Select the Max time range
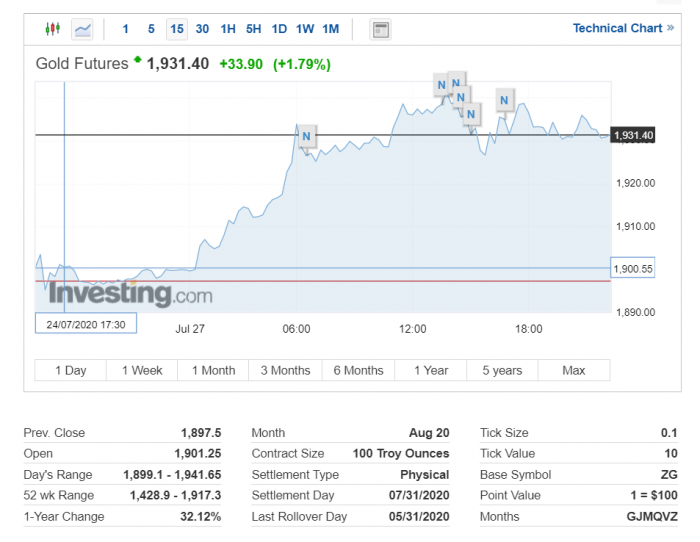The image size is (700, 542). click(x=574, y=370)
